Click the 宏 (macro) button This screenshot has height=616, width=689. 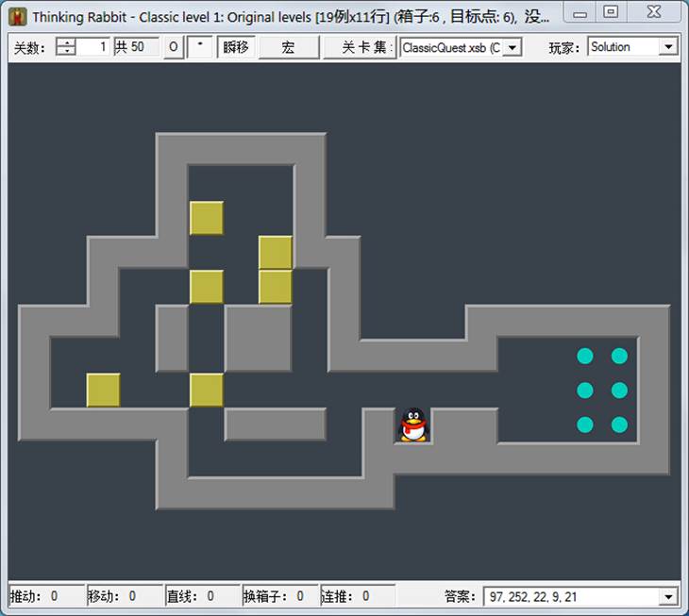288,47
